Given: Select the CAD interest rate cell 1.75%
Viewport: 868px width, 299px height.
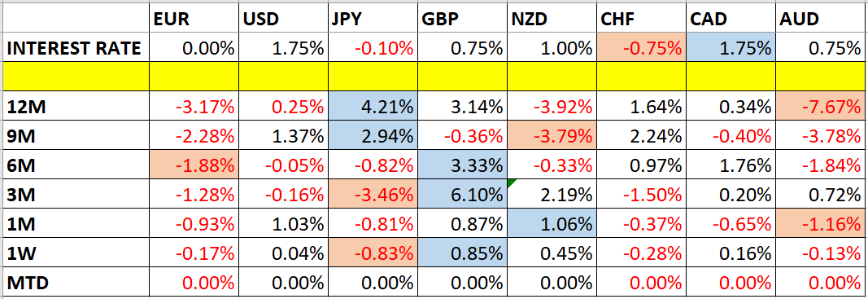Looking at the screenshot, I should tap(731, 50).
